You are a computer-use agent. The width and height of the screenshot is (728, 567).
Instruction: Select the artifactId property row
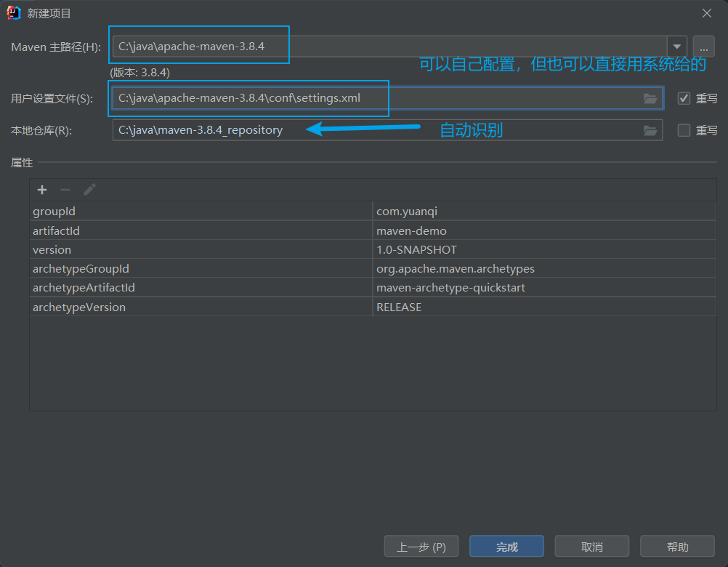point(373,230)
